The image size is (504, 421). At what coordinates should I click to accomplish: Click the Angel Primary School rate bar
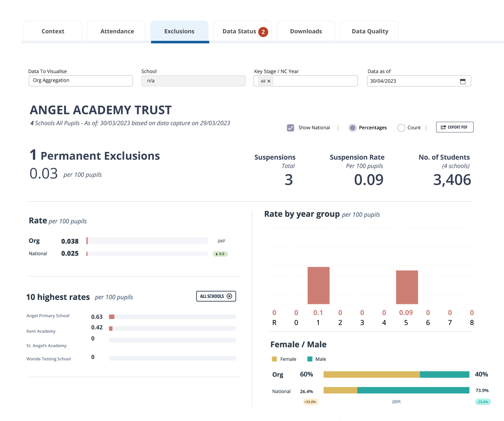[x=173, y=317]
